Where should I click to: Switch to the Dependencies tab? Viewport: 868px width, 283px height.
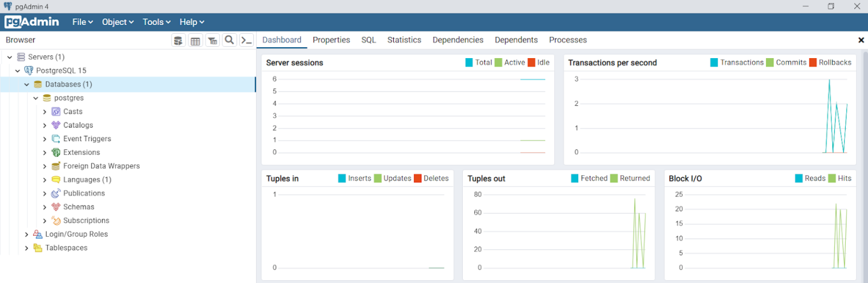pyautogui.click(x=458, y=40)
